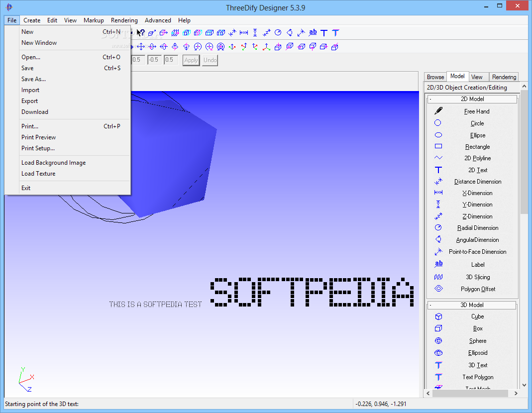Screen dimensions: 532x413
Task: Click the Point-to-Face Dimension label in panel
Action: [477, 251]
